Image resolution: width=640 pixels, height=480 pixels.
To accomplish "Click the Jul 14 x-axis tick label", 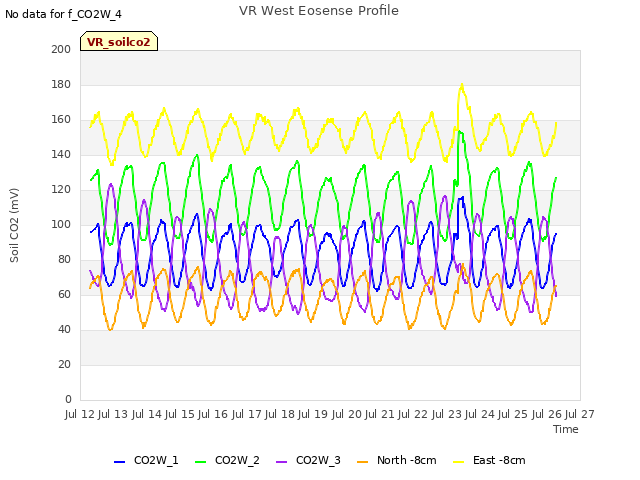I will point(147,414).
